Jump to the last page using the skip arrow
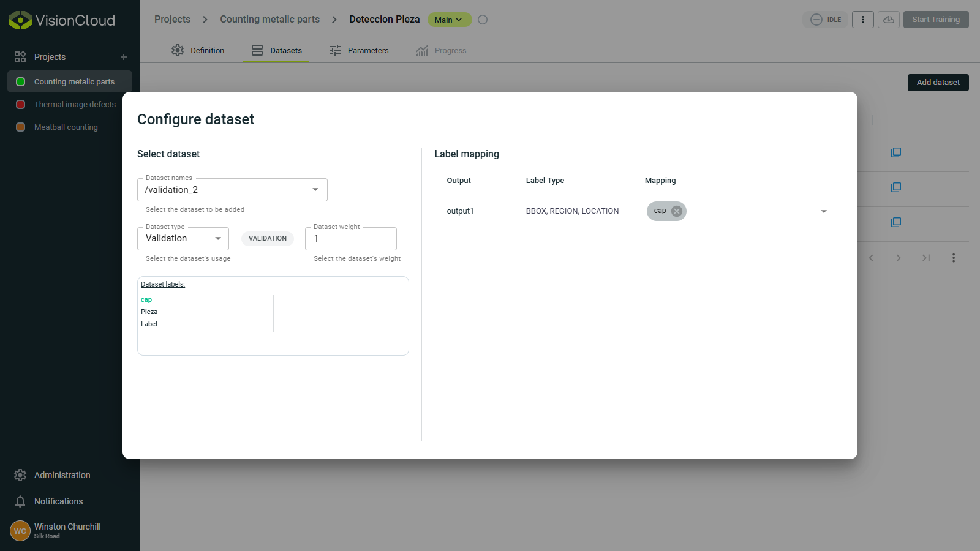Viewport: 980px width, 551px height. [926, 258]
